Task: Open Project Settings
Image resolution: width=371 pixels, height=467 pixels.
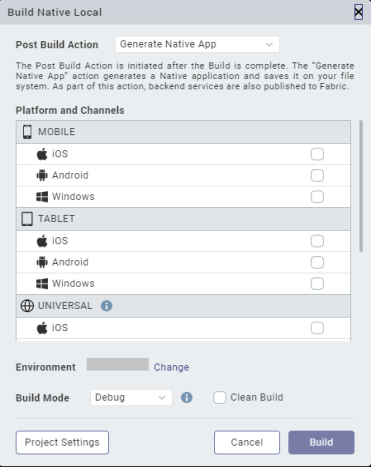Action: click(x=62, y=442)
